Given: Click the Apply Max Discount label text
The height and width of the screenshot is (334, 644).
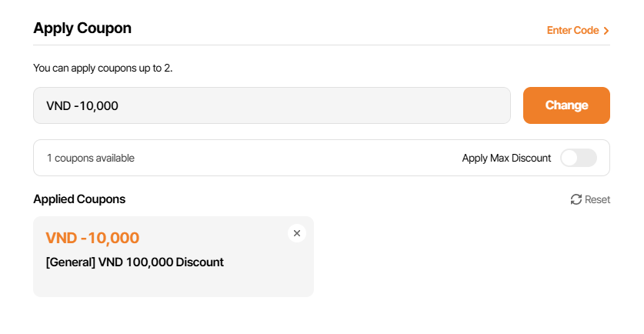Looking at the screenshot, I should (x=506, y=158).
